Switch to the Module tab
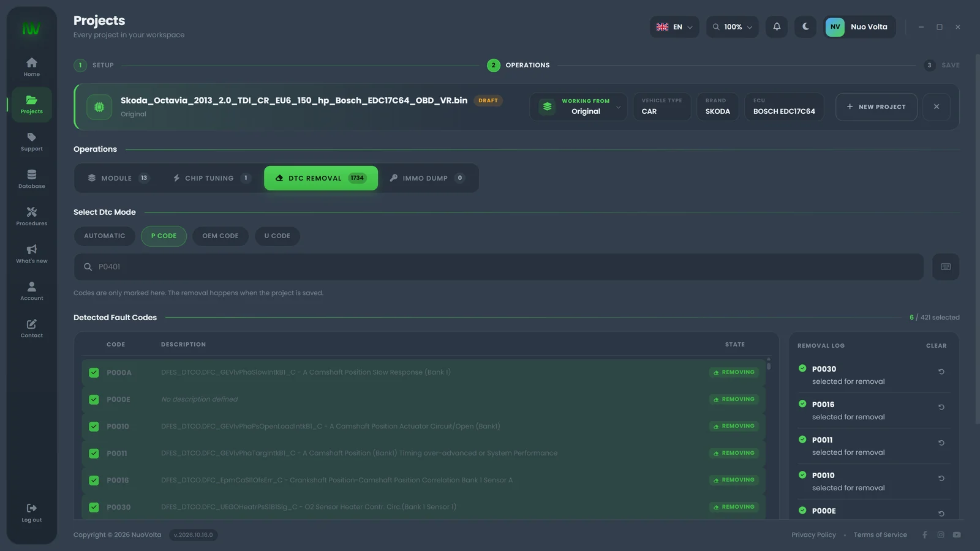This screenshot has width=980, height=551. [x=118, y=178]
